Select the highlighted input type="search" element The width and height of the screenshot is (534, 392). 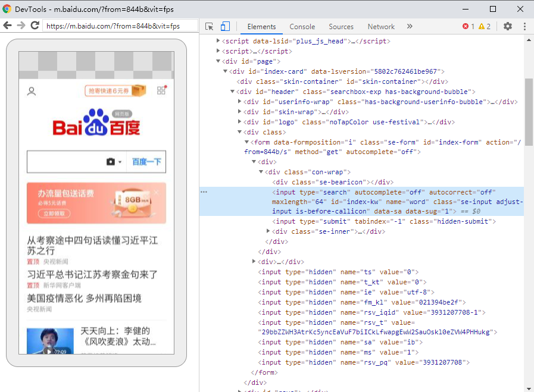pos(362,202)
